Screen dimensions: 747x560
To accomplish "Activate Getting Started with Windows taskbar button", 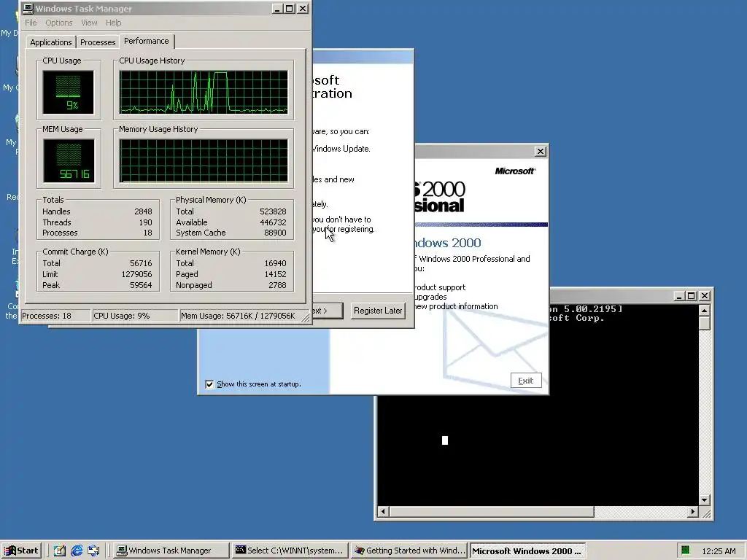I will point(409,551).
